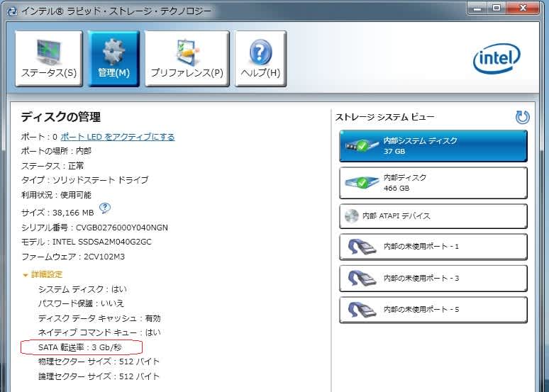This screenshot has width=549, height=392.
Task: Open the ステータス(S) status tab
Action: pyautogui.click(x=49, y=58)
